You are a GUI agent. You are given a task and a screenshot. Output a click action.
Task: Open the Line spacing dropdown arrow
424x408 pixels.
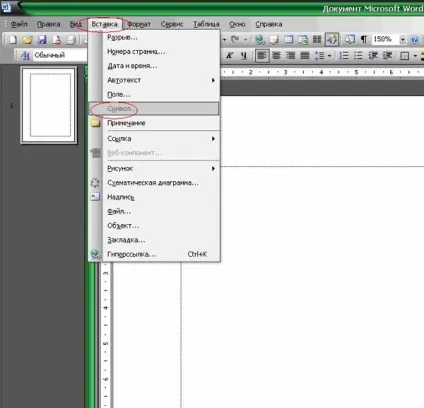click(x=329, y=56)
